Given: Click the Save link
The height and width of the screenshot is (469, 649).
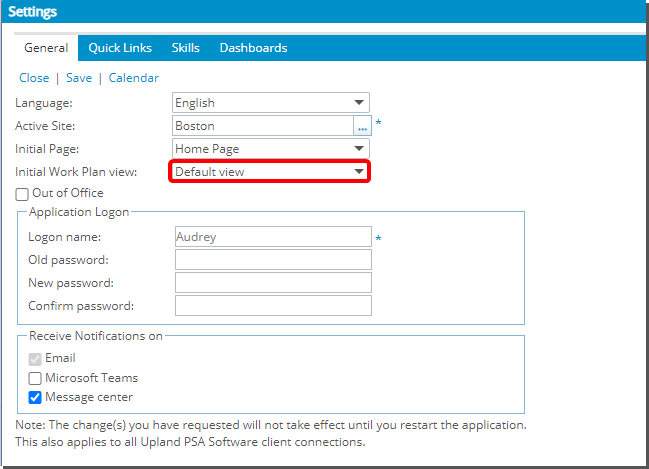Looking at the screenshot, I should [79, 78].
